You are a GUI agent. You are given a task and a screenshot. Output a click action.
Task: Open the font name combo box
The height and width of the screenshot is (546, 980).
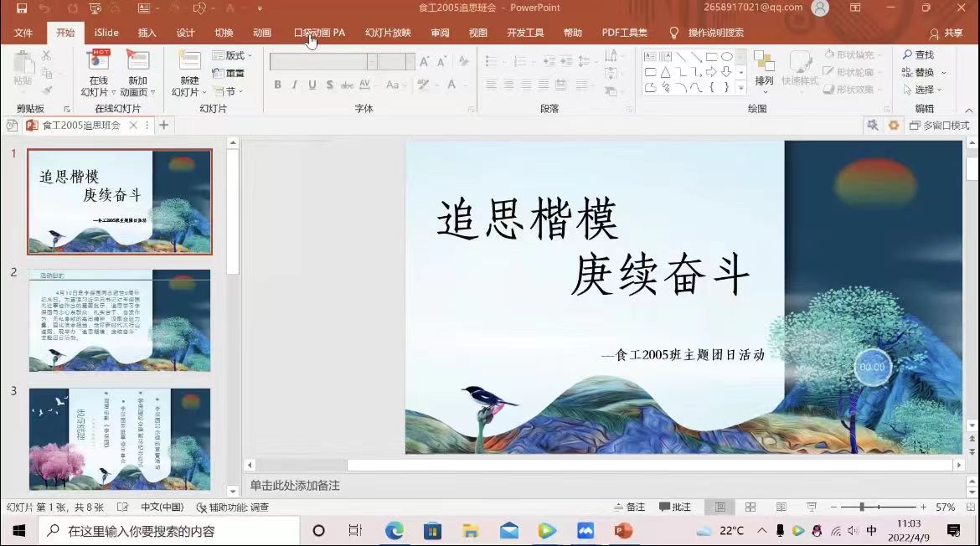pyautogui.click(x=323, y=61)
